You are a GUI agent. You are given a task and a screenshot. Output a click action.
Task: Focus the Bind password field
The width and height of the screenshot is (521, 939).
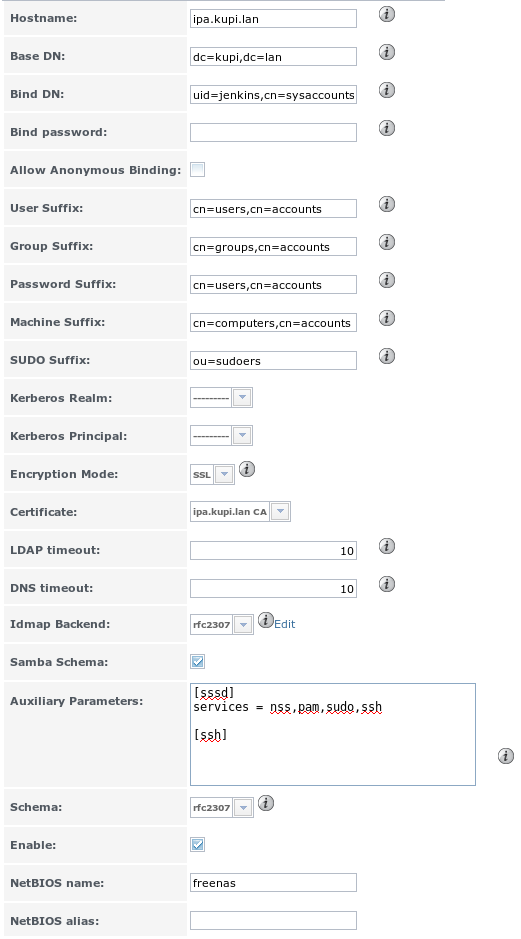[274, 132]
